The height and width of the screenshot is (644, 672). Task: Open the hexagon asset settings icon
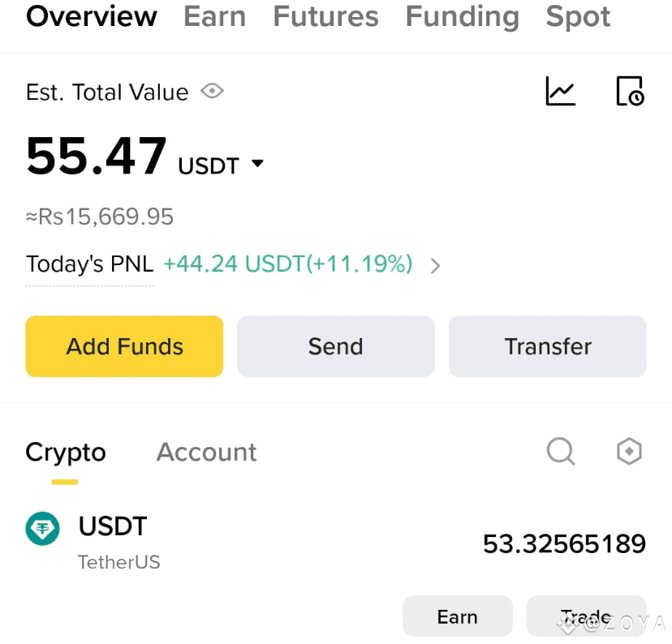pos(629,451)
